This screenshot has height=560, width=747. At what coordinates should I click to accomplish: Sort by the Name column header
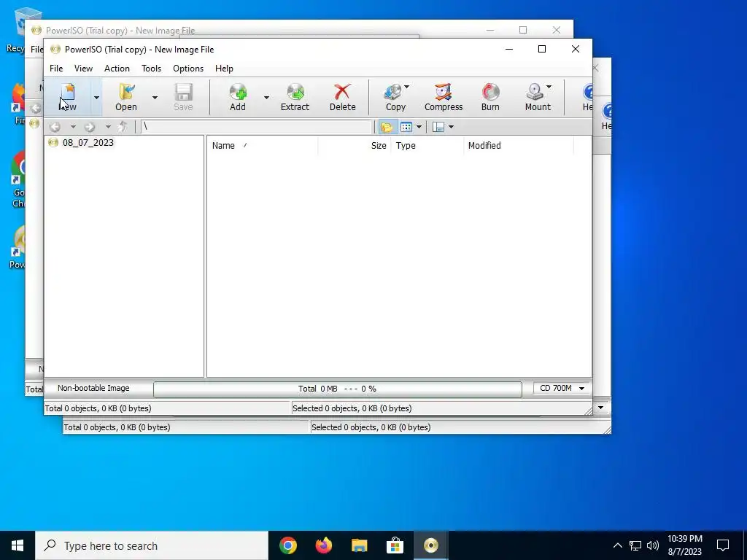262,145
